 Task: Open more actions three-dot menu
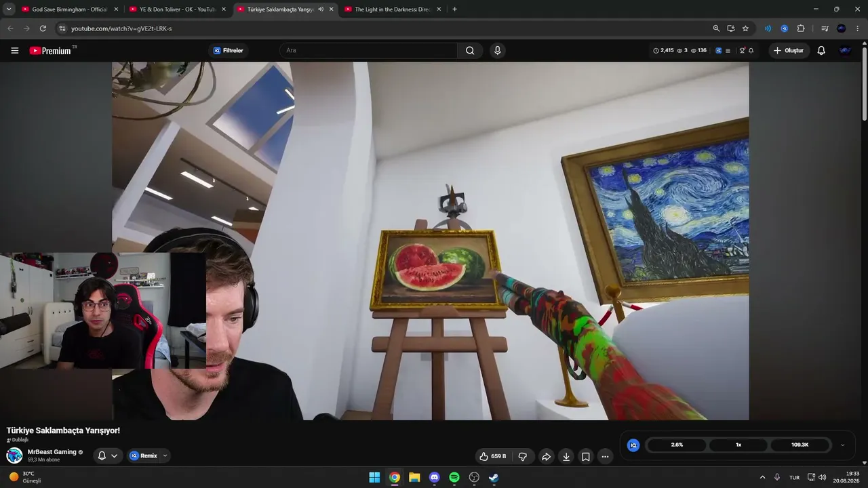606,456
